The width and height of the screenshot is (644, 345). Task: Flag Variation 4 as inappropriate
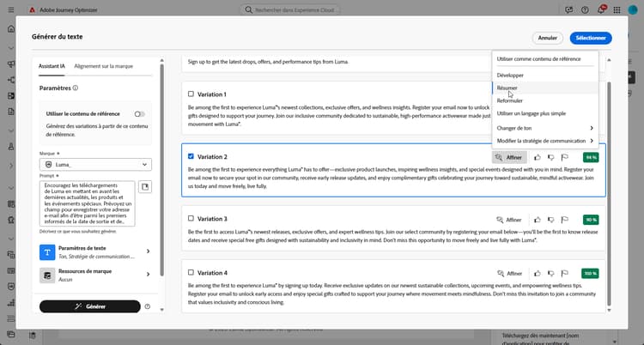[x=565, y=273]
